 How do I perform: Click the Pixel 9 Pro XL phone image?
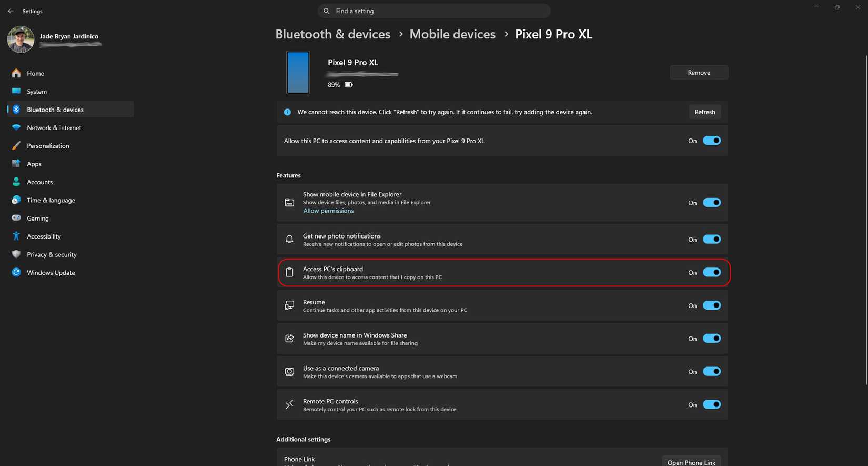(x=298, y=72)
